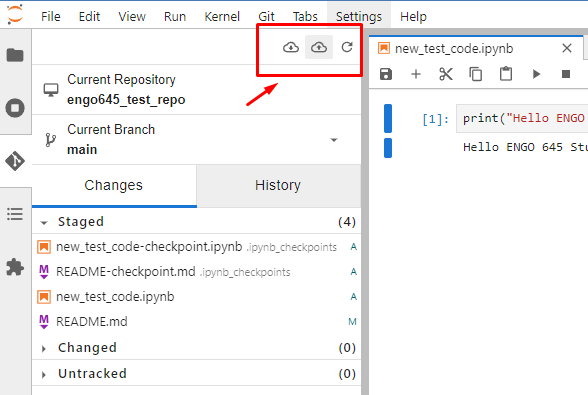Insert a cell below with plus icon
Image resolution: width=588 pixels, height=395 pixels.
click(x=416, y=74)
